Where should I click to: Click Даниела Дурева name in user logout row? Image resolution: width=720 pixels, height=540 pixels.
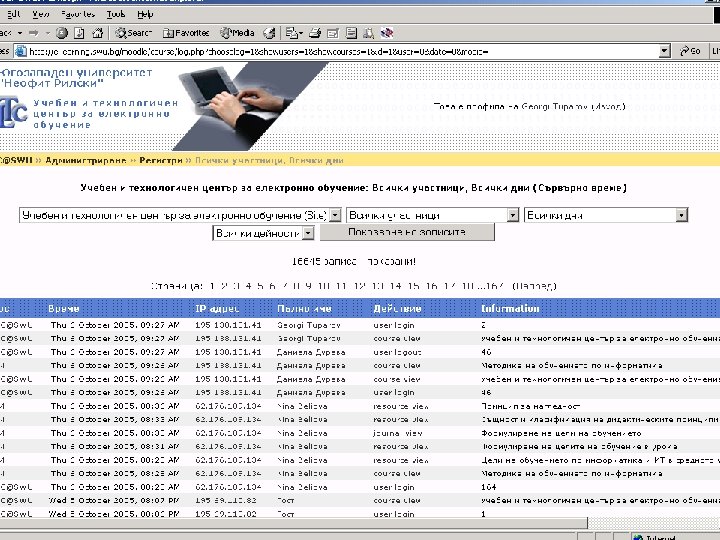click(x=311, y=352)
